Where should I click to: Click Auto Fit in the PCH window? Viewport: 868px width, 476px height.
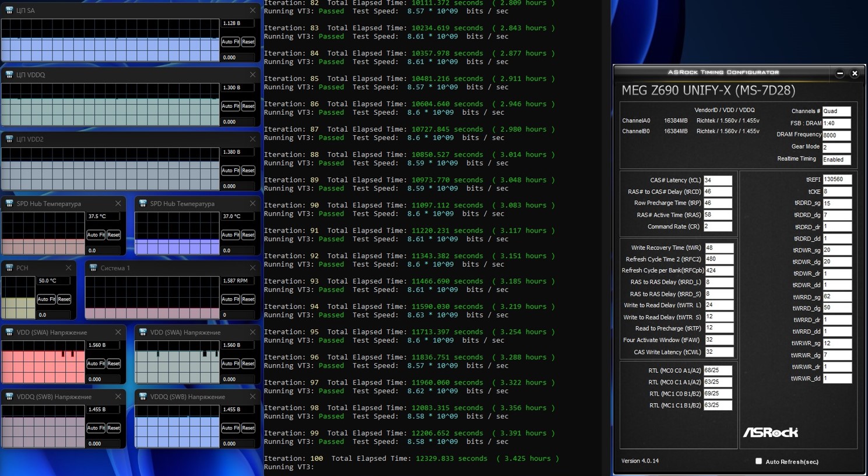(x=46, y=299)
